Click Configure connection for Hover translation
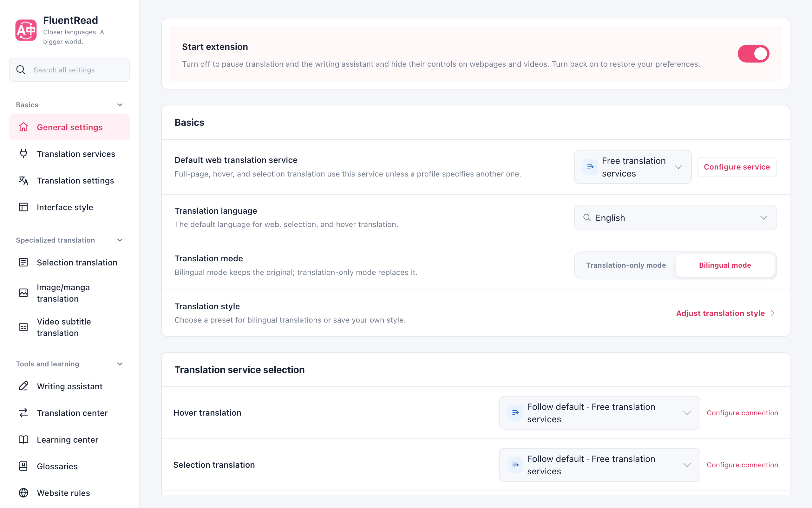The width and height of the screenshot is (812, 508). pos(742,412)
